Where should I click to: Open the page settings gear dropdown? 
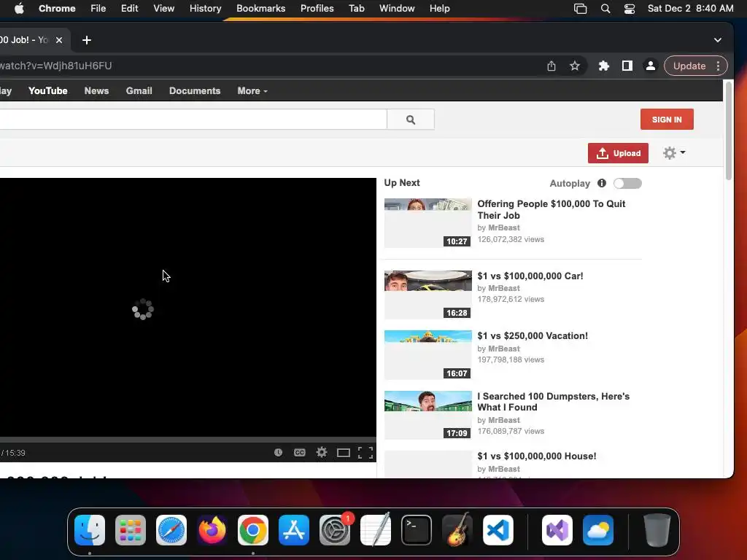point(673,153)
